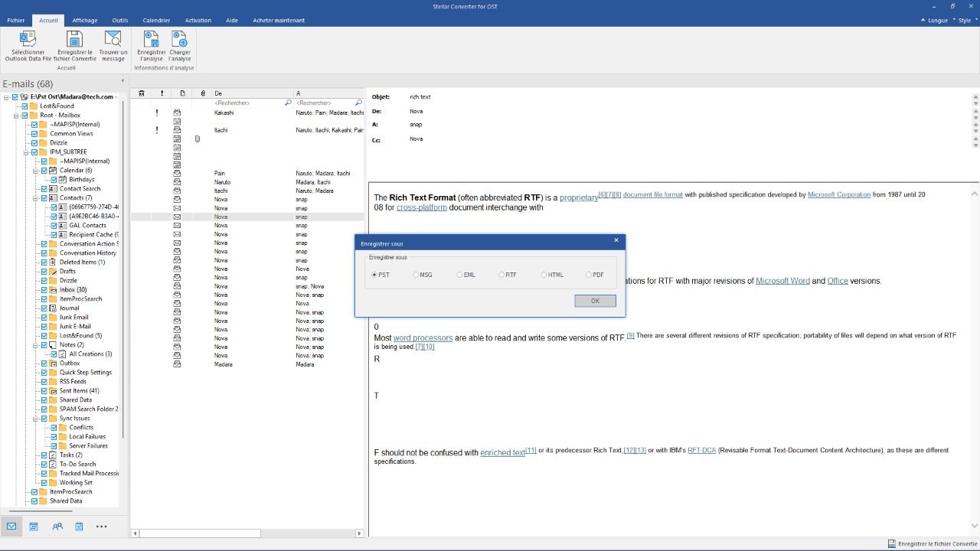980x551 pixels.
Task: Collapse the IPM_SUBTREE node
Action: tap(26, 152)
